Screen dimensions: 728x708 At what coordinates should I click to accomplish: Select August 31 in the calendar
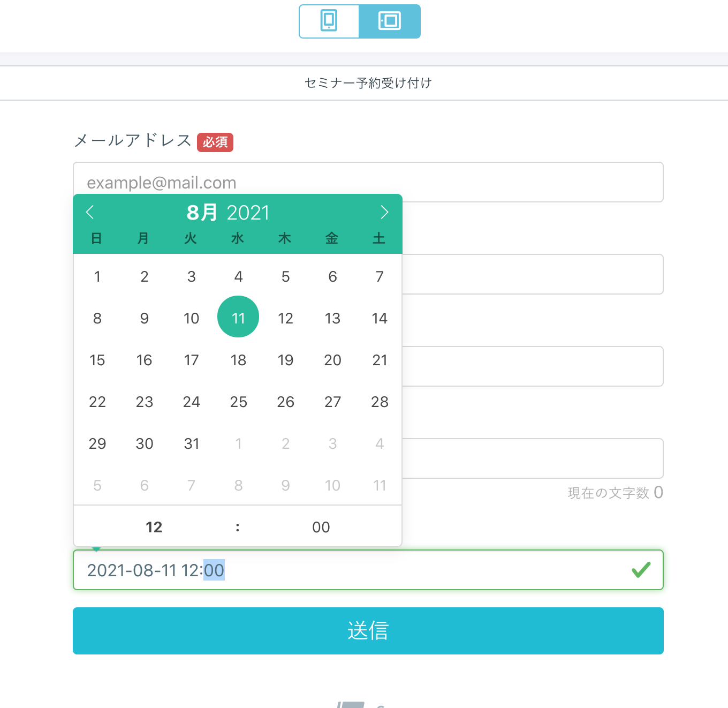[191, 443]
